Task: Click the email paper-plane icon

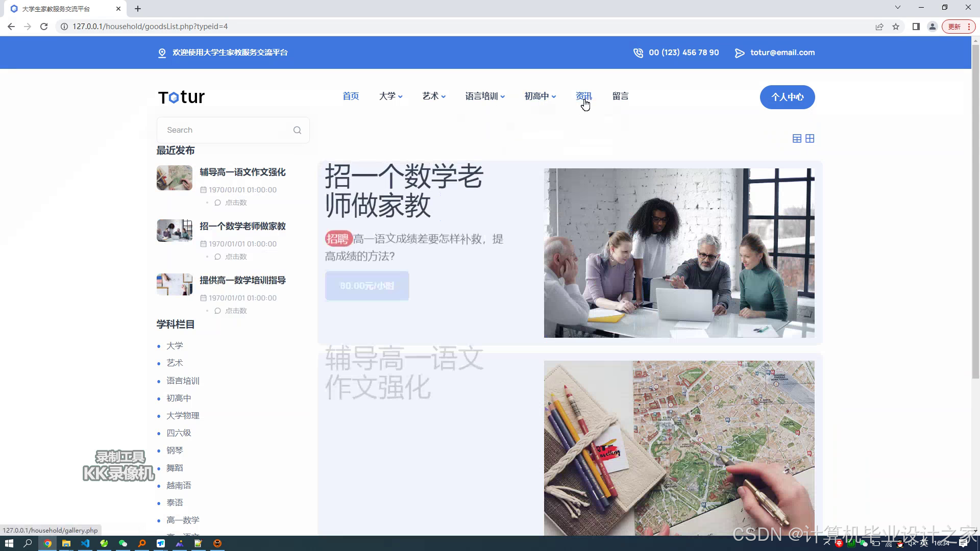Action: tap(740, 53)
